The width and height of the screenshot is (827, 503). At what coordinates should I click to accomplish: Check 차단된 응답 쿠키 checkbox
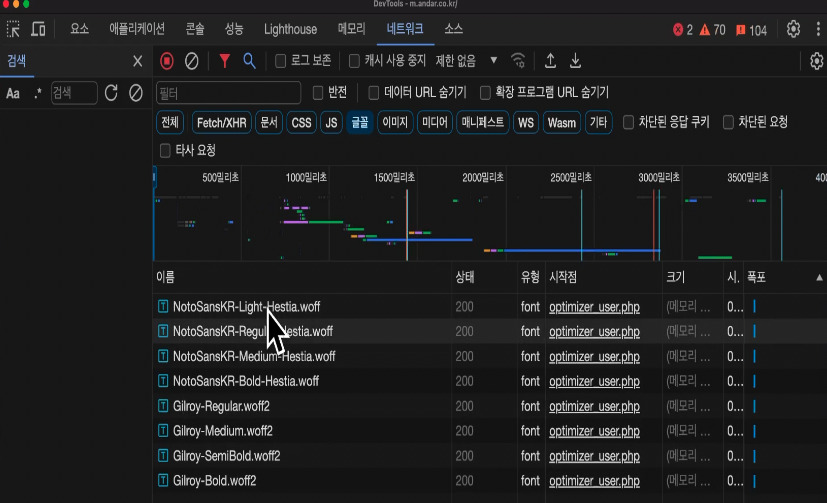[x=628, y=122]
